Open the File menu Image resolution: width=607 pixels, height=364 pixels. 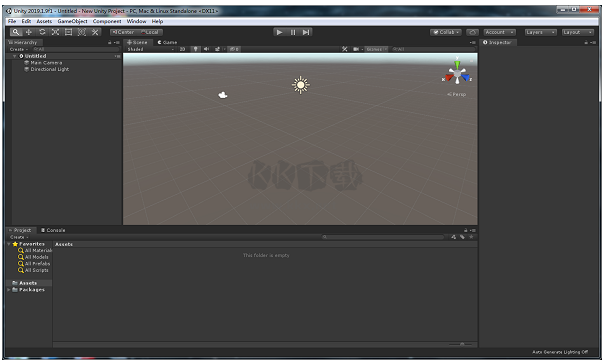pos(12,21)
